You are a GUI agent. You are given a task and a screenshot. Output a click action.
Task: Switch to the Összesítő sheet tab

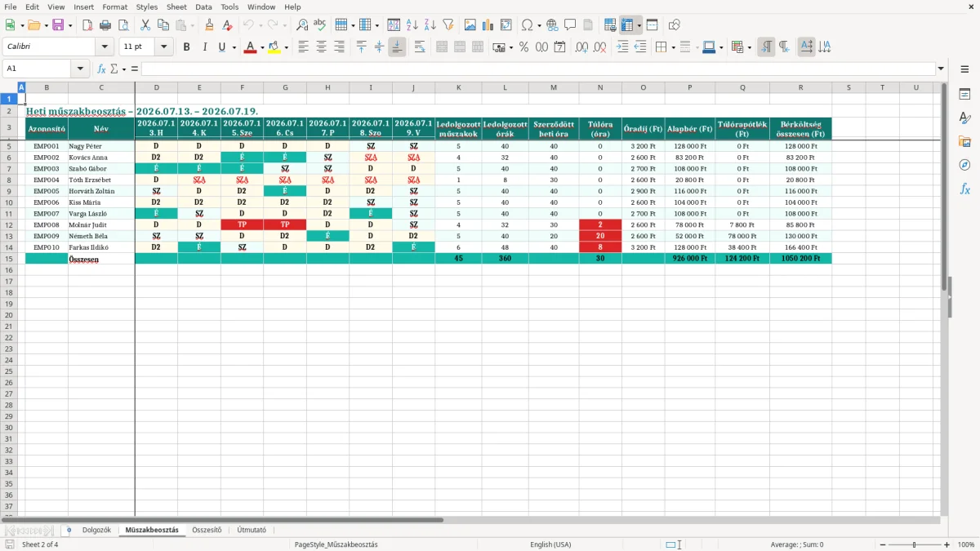pos(207,530)
